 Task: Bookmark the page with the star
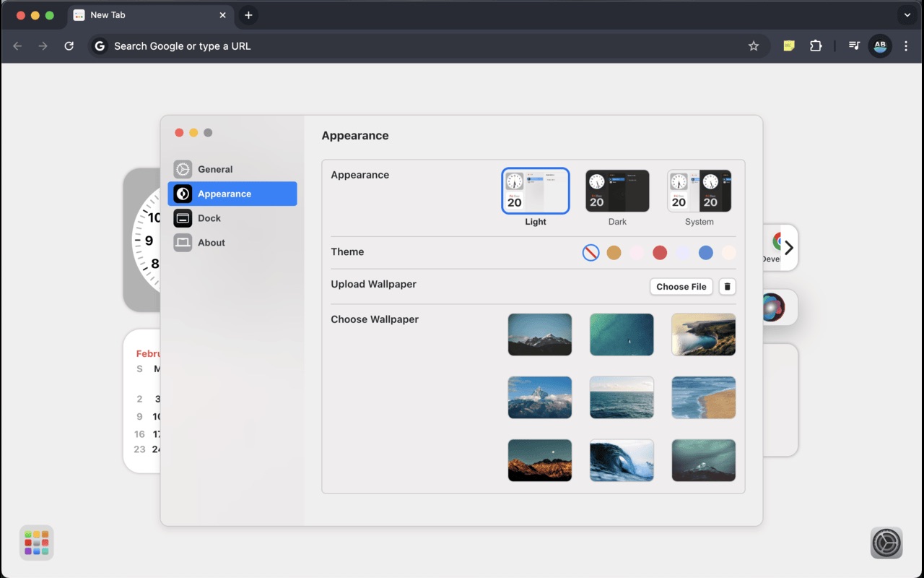pos(754,46)
